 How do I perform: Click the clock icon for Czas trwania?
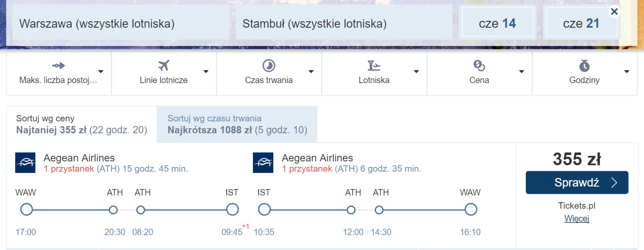pyautogui.click(x=269, y=66)
